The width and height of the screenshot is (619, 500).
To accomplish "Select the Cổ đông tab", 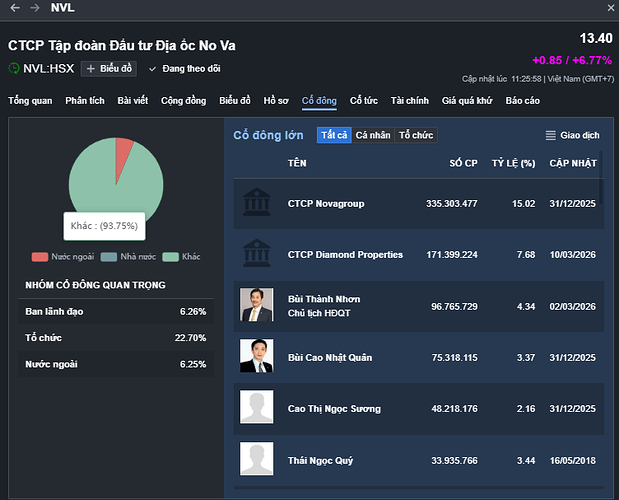I will (x=319, y=101).
